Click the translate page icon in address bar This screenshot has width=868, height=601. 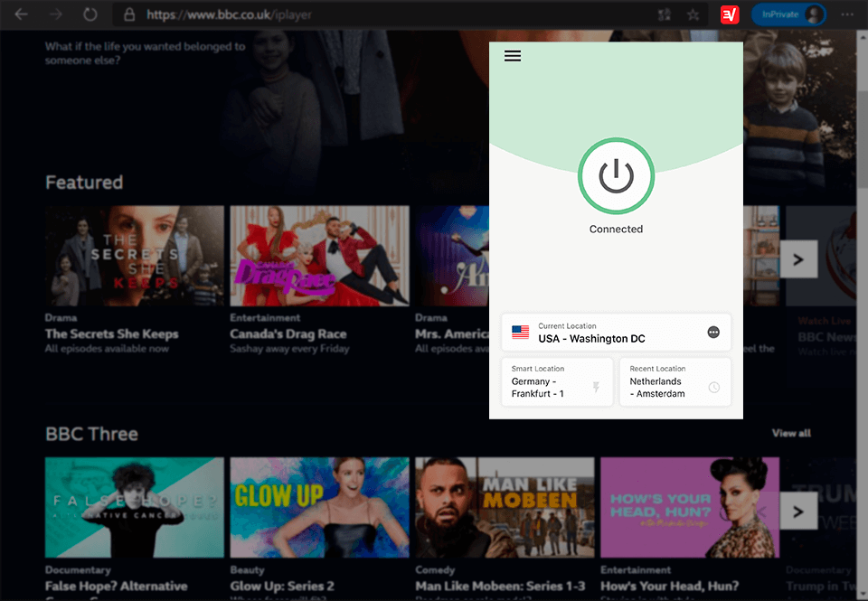click(x=665, y=15)
